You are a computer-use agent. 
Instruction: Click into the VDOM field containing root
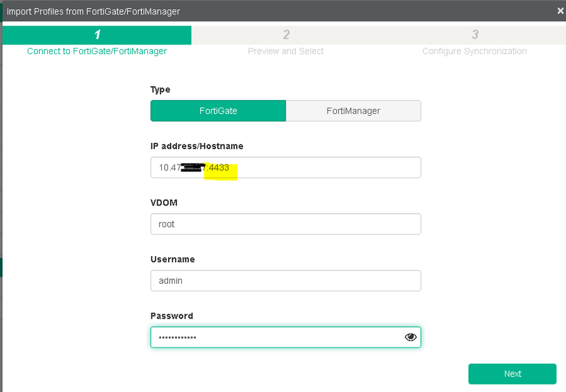pyautogui.click(x=285, y=224)
